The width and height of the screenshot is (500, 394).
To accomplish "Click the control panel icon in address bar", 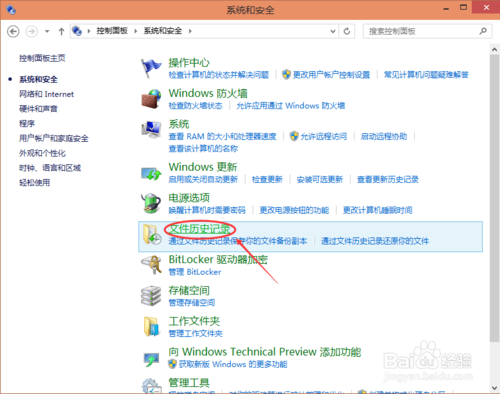I will (x=77, y=31).
